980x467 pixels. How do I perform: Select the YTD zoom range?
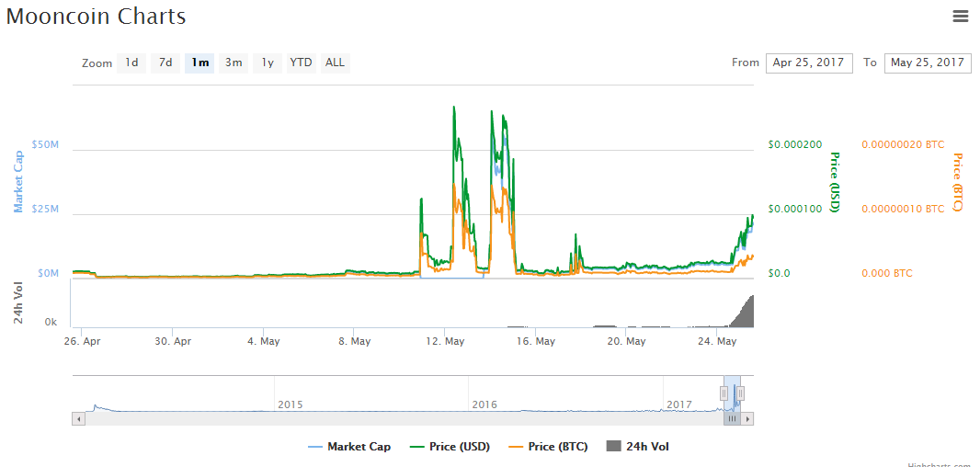coord(302,63)
